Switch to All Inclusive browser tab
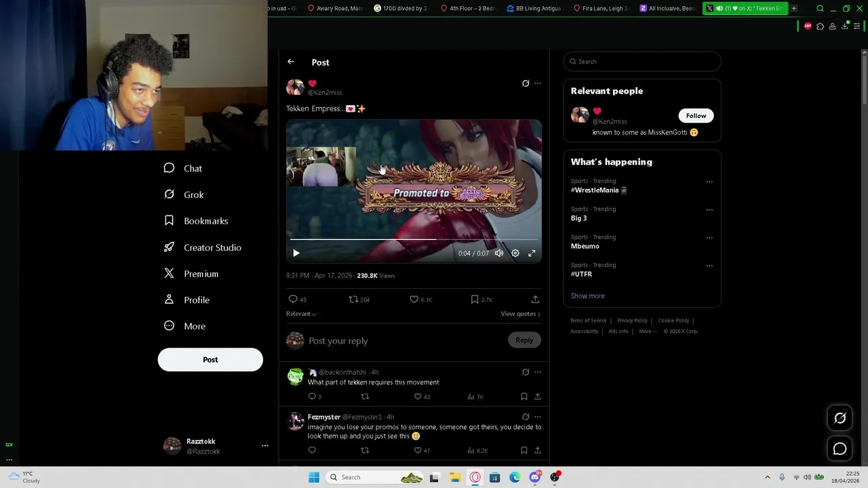This screenshot has width=868, height=488. tap(667, 8)
